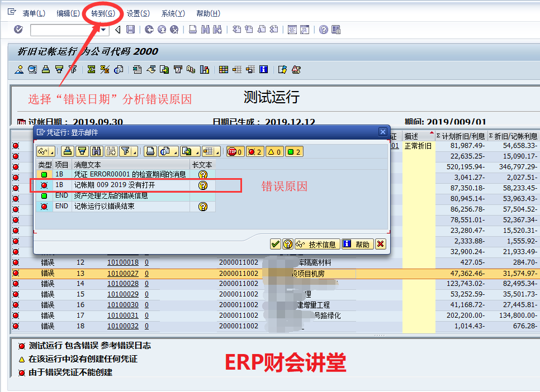Open the 转到(G) menu
Screen dimensions: 540x392
pos(104,13)
